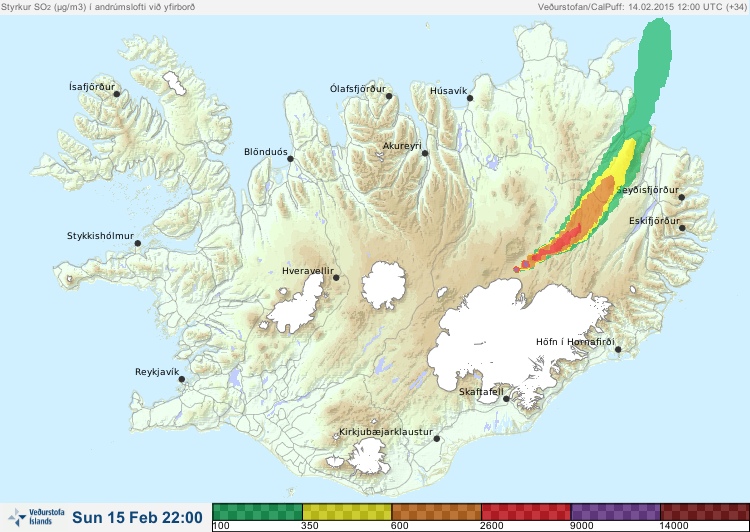Click the dark red 14000 legend swatch
750x532 pixels.
tap(704, 512)
